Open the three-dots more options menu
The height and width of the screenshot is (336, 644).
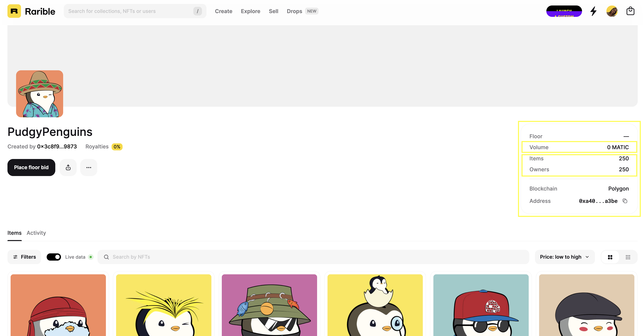88,167
